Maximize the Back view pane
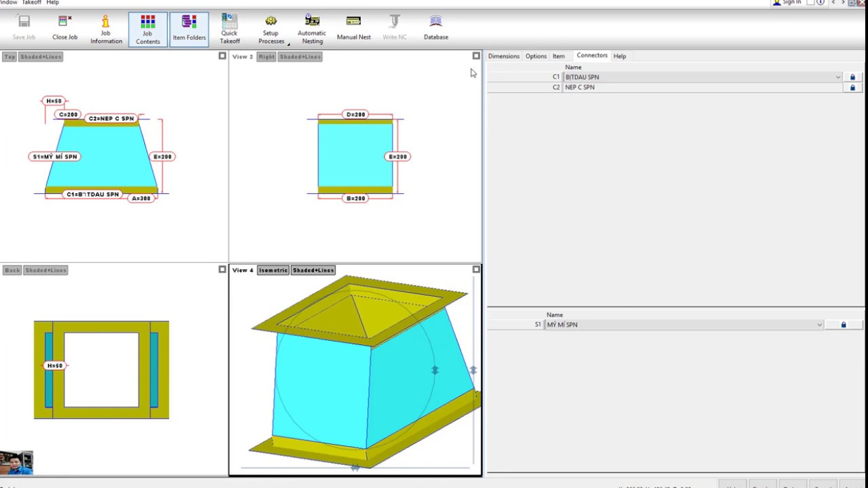868x488 pixels. (x=222, y=270)
